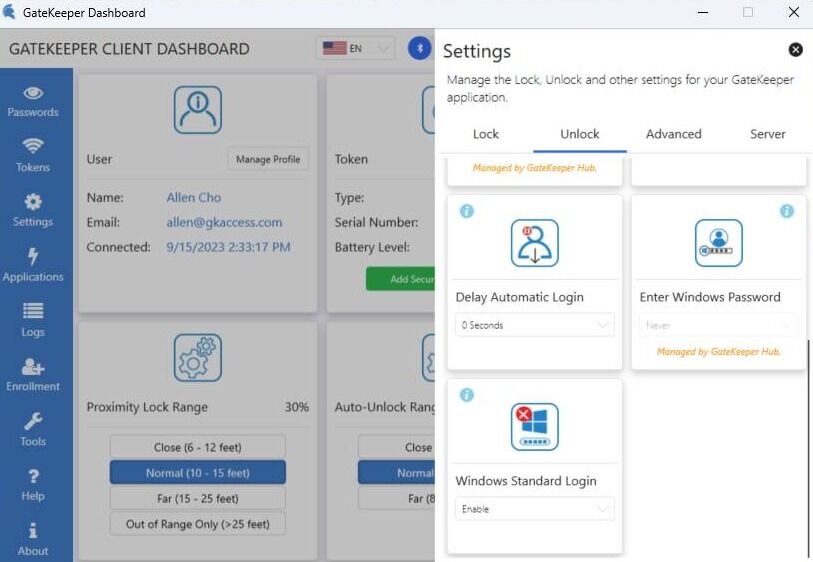Show info for Windows Standard Login
This screenshot has height=562, width=813.
[467, 395]
